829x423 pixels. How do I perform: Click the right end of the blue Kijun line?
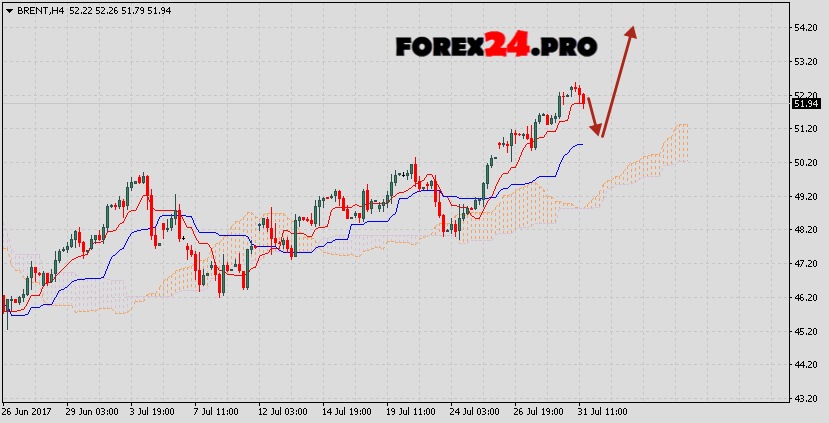click(581, 144)
